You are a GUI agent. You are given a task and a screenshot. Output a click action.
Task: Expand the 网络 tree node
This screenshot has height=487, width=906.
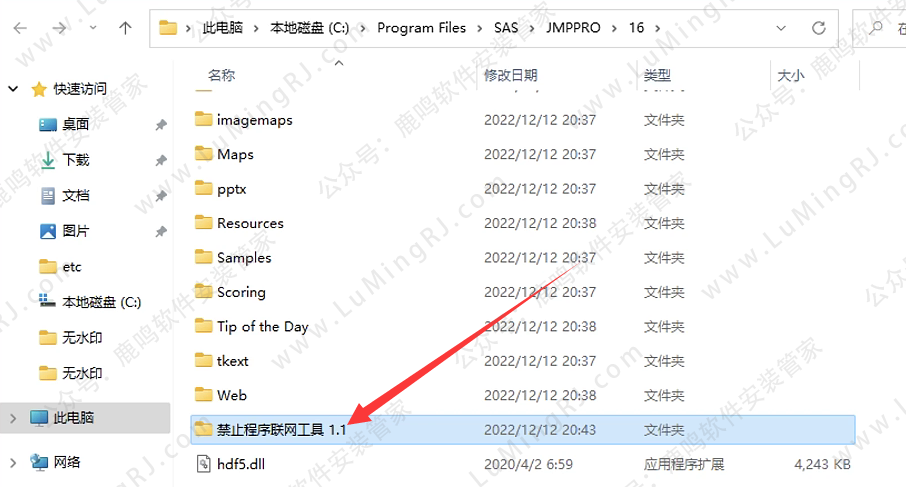(12, 461)
